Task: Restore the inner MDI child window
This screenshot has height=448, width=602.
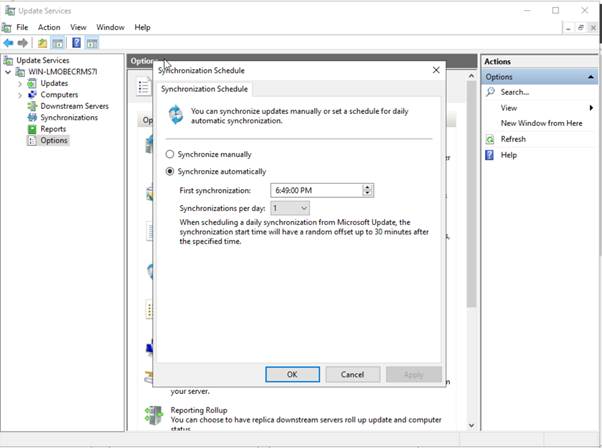Action: (x=580, y=28)
